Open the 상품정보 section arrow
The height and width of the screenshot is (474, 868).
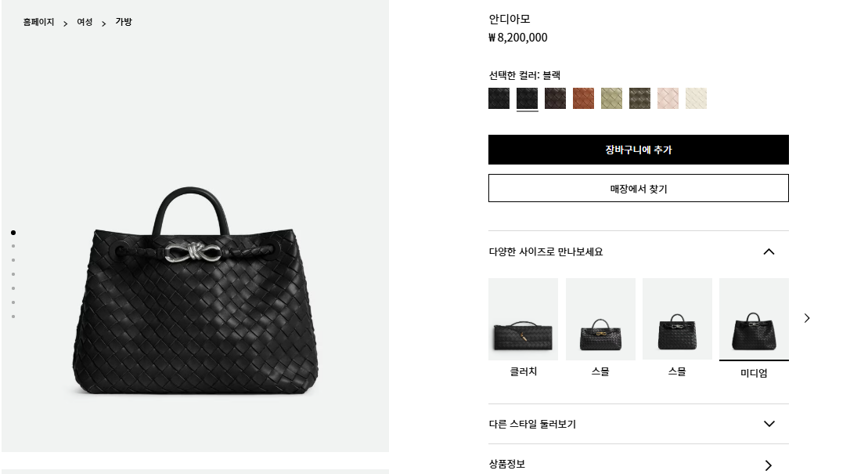point(769,465)
